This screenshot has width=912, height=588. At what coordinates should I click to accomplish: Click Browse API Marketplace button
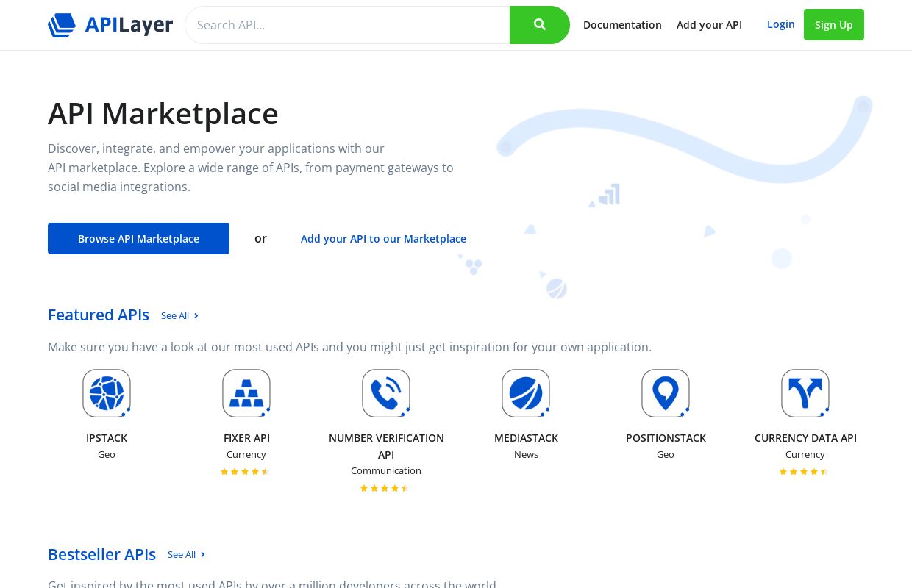coord(138,239)
